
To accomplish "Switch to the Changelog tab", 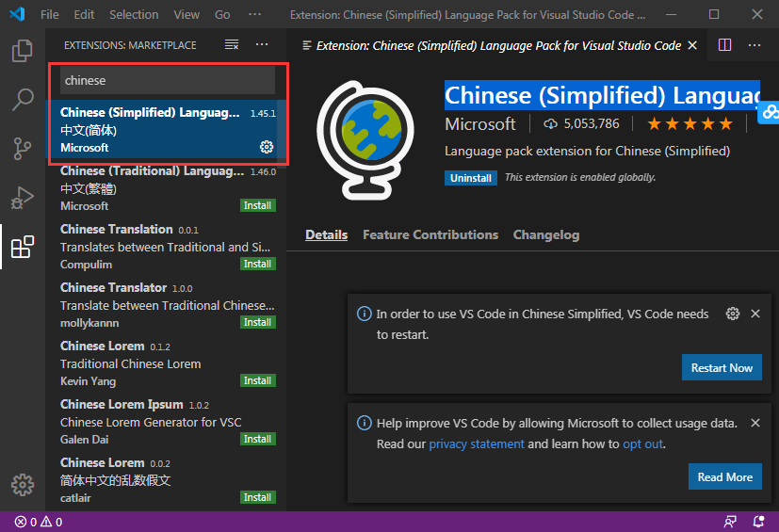I will [x=546, y=235].
